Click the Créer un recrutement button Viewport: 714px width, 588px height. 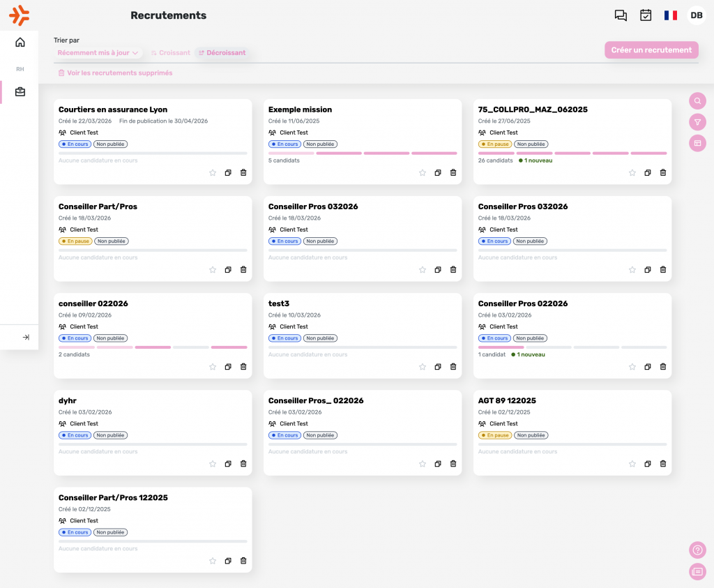coord(651,50)
